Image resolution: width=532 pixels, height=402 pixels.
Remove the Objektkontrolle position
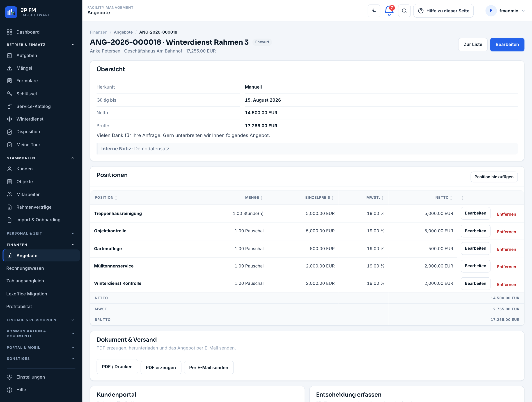coord(506,232)
